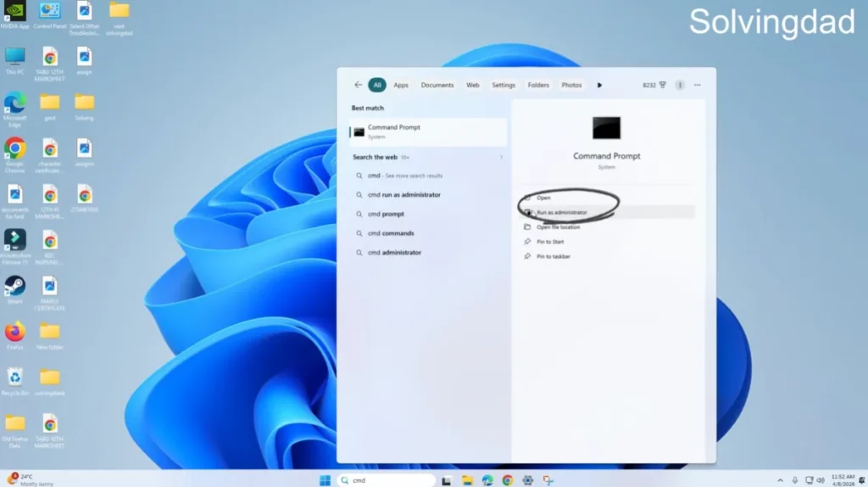This screenshot has width=868, height=487.
Task: Click Open file location
Action: (x=558, y=227)
